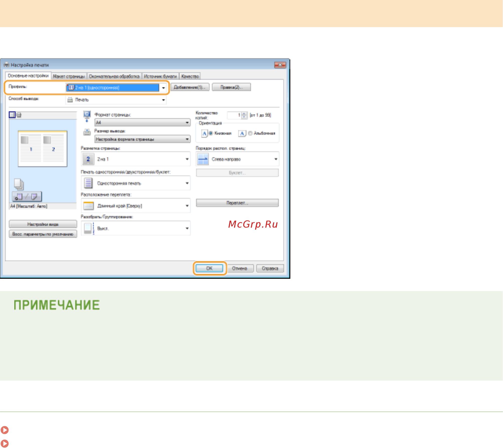
Task: Click the stacked copies icon in preview
Action: pyautogui.click(x=19, y=184)
